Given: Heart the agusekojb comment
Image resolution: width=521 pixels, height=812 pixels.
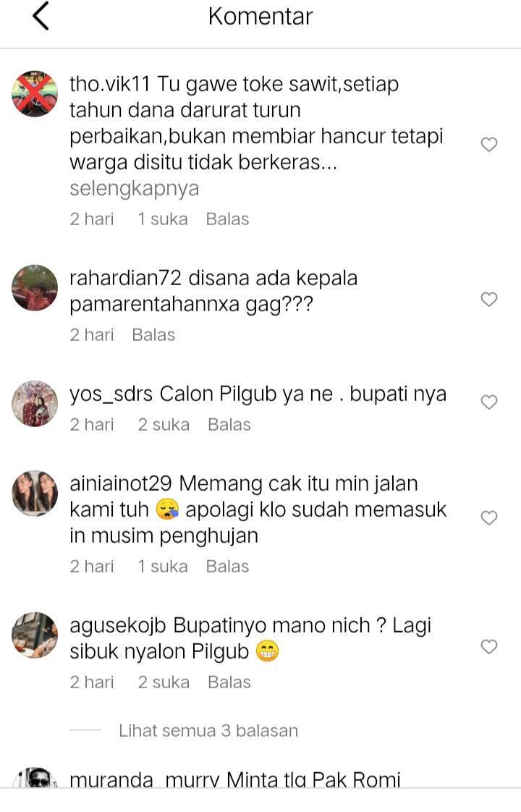Looking at the screenshot, I should click(489, 646).
